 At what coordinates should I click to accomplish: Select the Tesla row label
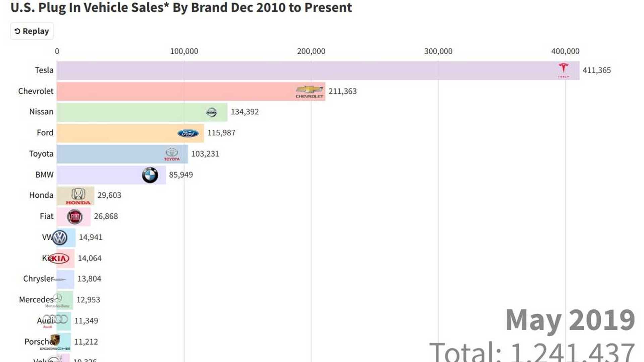point(44,70)
